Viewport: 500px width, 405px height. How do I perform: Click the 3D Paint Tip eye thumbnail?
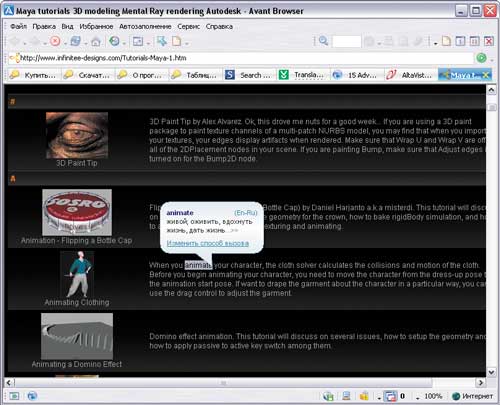(77, 135)
